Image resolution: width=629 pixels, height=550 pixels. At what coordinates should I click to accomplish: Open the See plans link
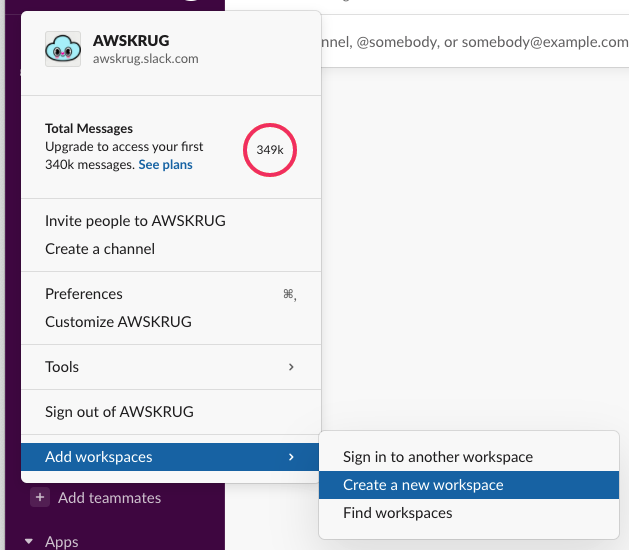coord(165,164)
